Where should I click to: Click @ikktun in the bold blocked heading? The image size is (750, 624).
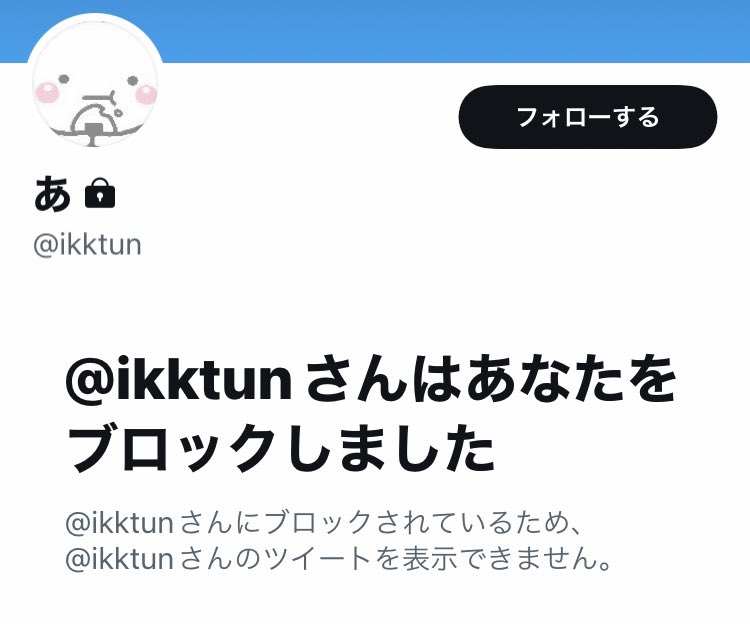pos(178,379)
